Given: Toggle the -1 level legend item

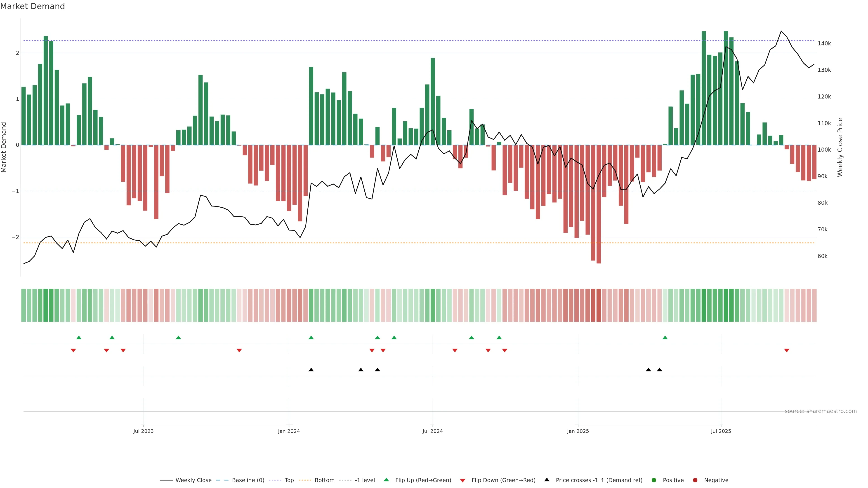Looking at the screenshot, I should coord(365,480).
